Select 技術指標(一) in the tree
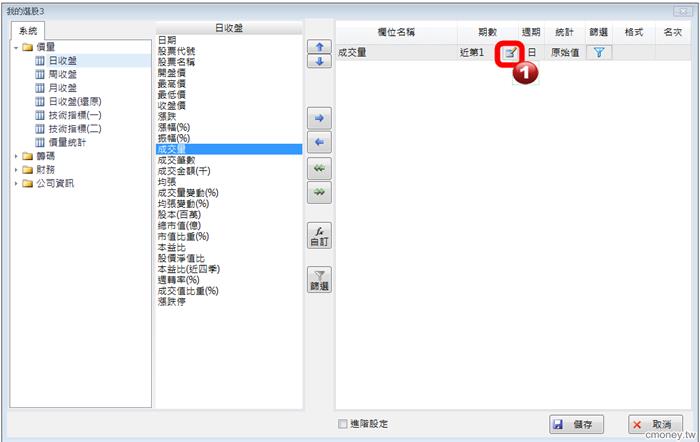The image size is (700, 442). [75, 115]
